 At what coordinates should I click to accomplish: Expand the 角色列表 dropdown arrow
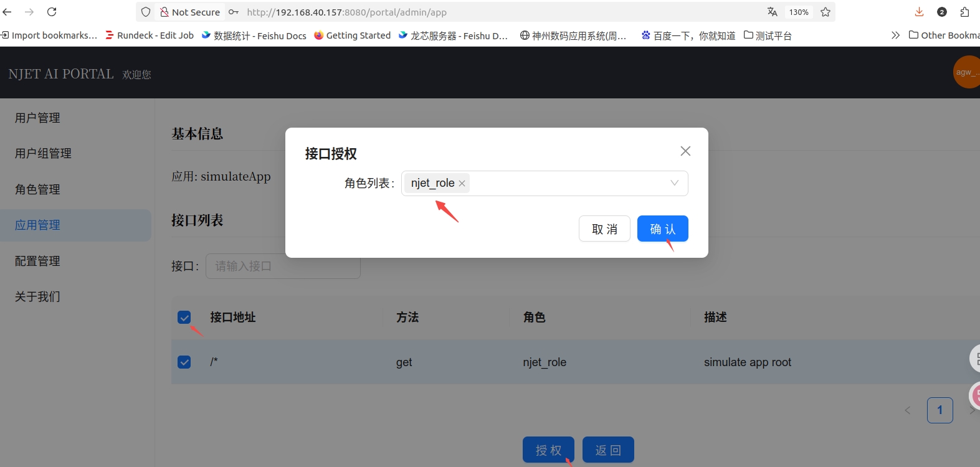(674, 183)
